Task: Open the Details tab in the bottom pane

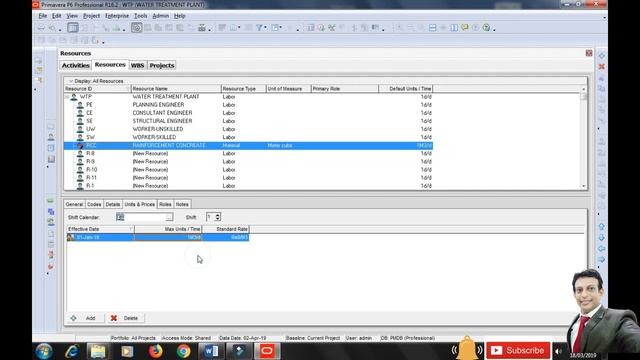Action: pos(113,204)
